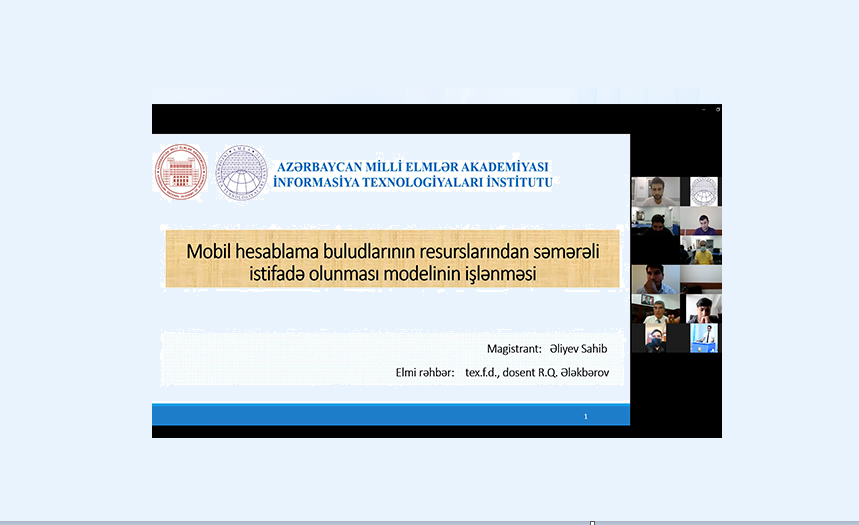Click the "AZƏRBAYCAN MİLLİ ELMLƏR AKADEMİYASI" heading
Screen dimensions: 859x525
413,167
